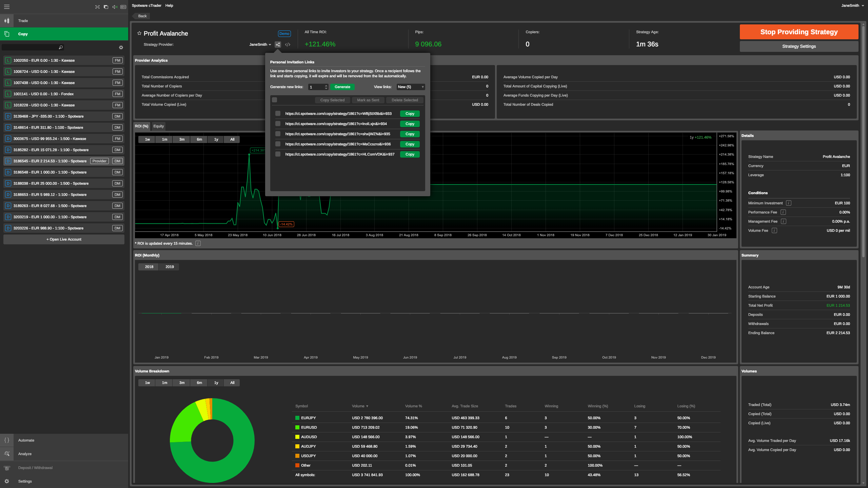Open the Spotware cTrader menu
This screenshot has width=868, height=488.
click(146, 5)
